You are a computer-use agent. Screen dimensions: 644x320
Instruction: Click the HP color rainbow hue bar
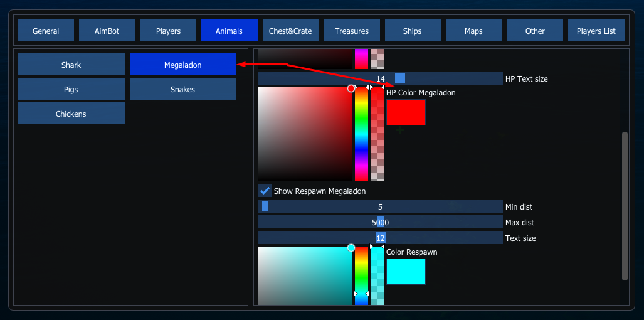point(361,134)
